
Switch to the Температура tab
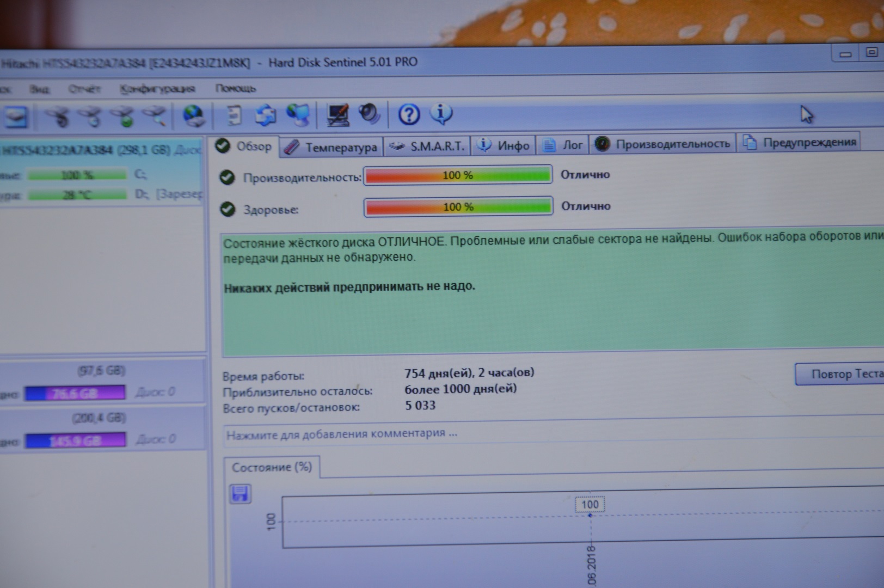pos(331,147)
